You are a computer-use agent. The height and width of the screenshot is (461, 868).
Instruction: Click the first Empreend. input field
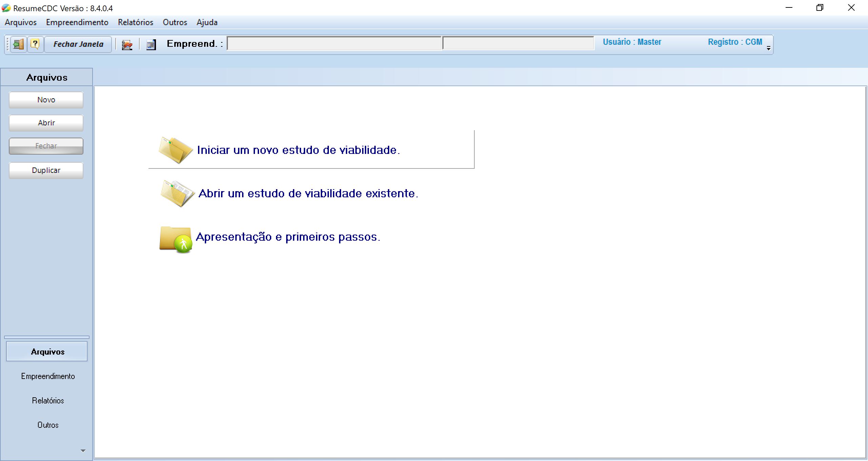tap(334, 43)
